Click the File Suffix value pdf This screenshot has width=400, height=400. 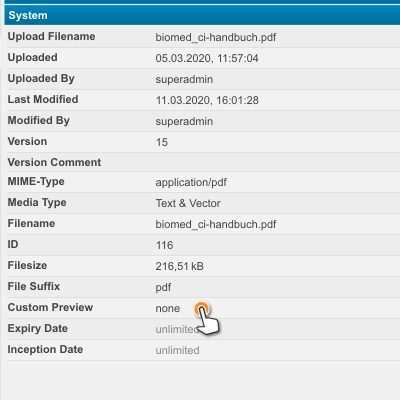pyautogui.click(x=163, y=287)
